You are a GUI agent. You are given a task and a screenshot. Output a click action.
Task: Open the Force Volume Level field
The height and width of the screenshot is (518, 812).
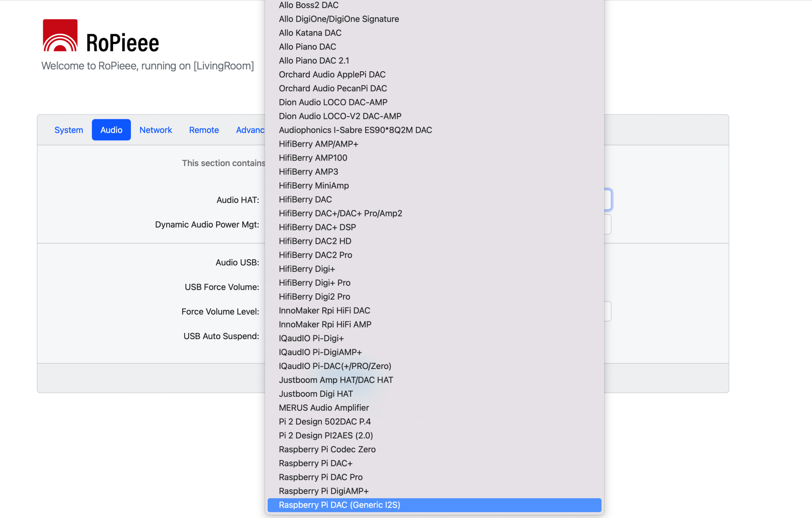click(608, 312)
